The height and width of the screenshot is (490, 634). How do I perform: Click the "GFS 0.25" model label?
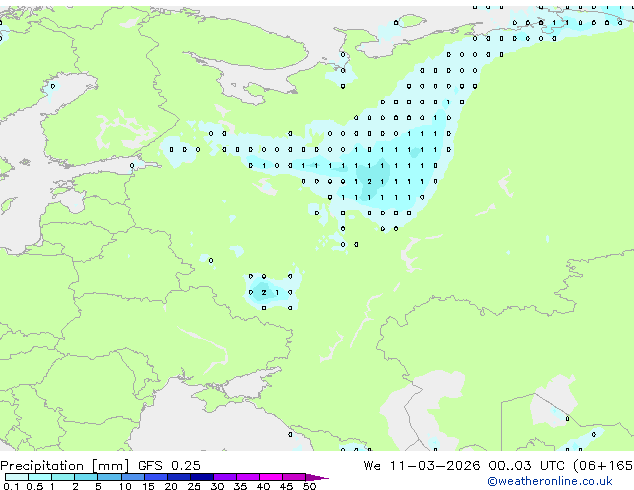(x=169, y=466)
